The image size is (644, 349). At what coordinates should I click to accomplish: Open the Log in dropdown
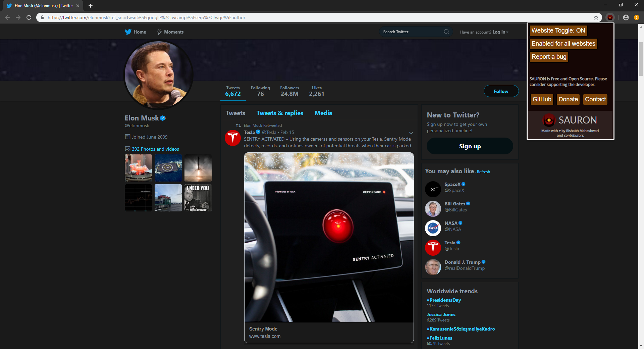coord(500,32)
